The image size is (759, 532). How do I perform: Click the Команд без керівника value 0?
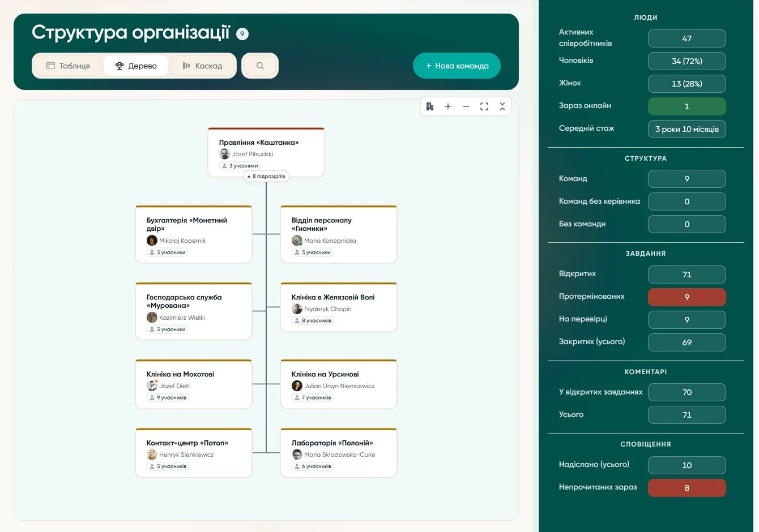(x=687, y=201)
